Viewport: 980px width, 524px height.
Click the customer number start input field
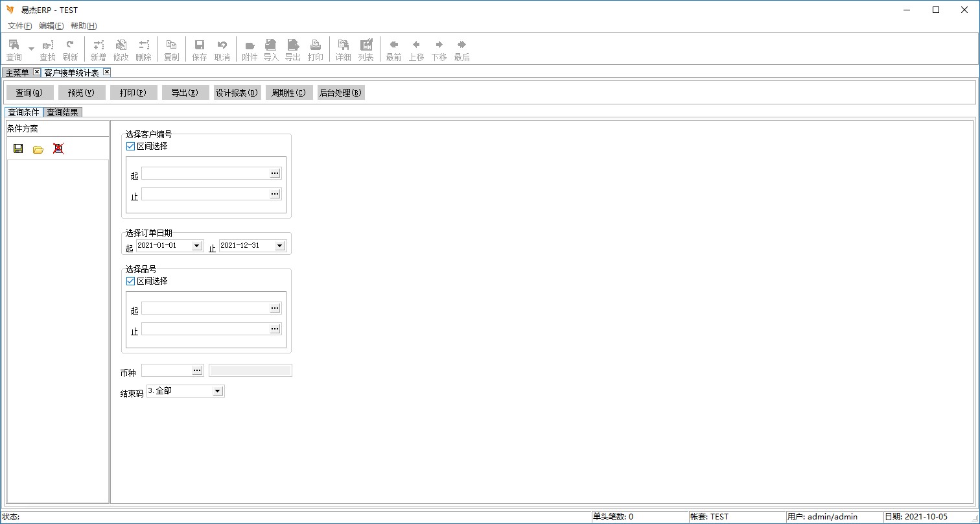pos(205,174)
